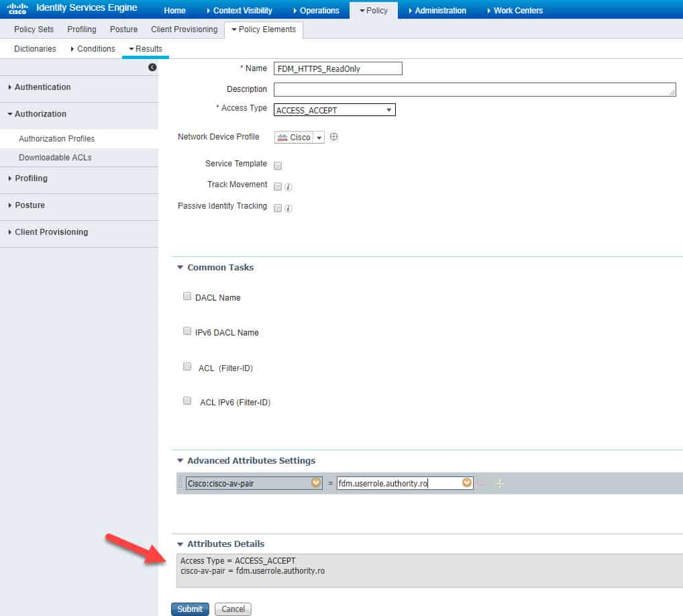The image size is (683, 616).
Task: Click the Cancel button
Action: coord(233,609)
